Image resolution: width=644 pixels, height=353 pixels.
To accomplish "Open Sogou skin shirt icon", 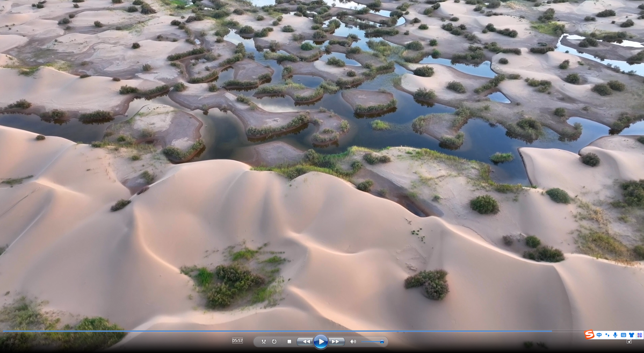I will pyautogui.click(x=631, y=335).
